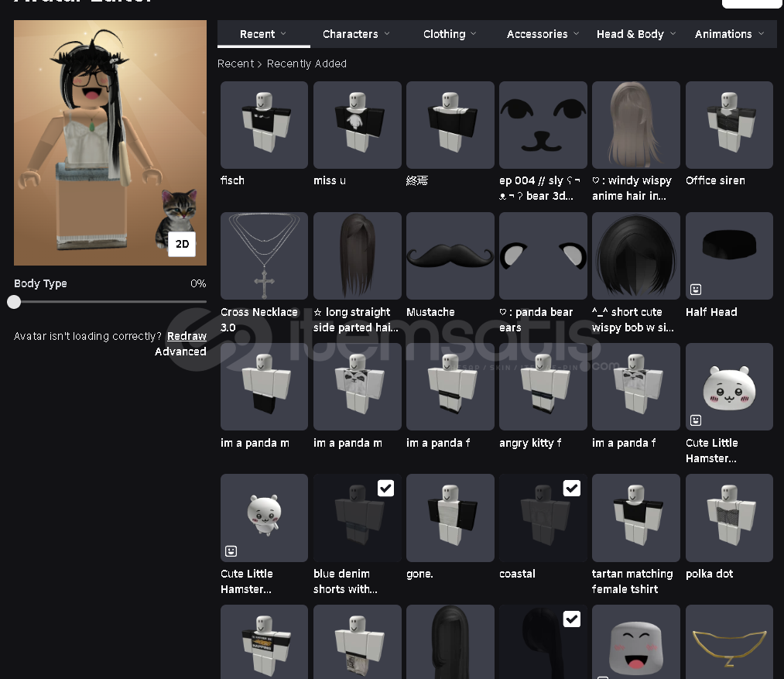Image resolution: width=784 pixels, height=679 pixels.
Task: Select the sly bear 3D face item
Action: (543, 125)
